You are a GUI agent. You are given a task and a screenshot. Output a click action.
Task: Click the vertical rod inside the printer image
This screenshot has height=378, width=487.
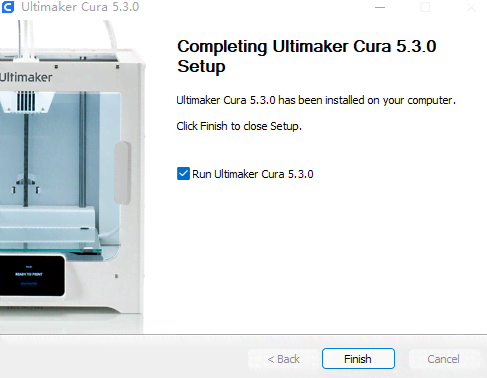click(83, 149)
